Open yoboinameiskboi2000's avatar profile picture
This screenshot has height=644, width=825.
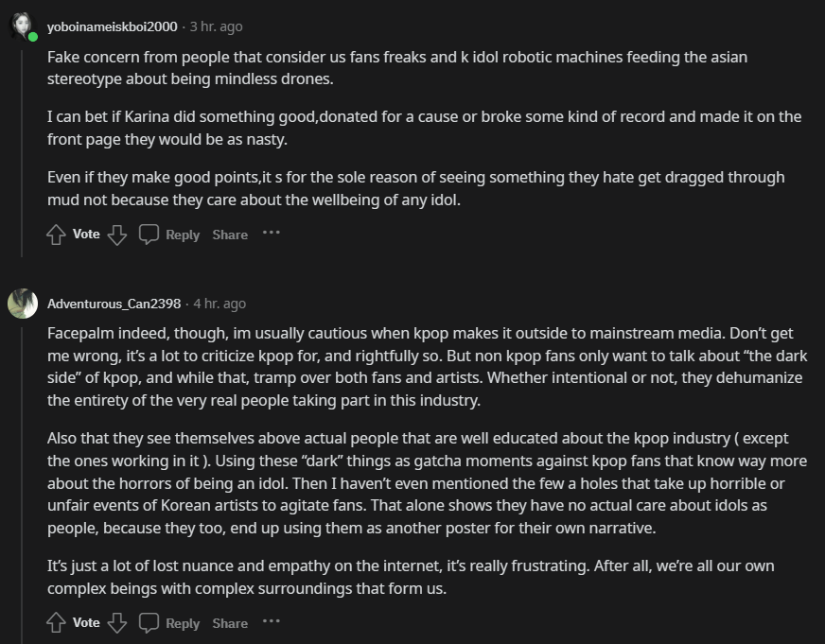(x=23, y=26)
